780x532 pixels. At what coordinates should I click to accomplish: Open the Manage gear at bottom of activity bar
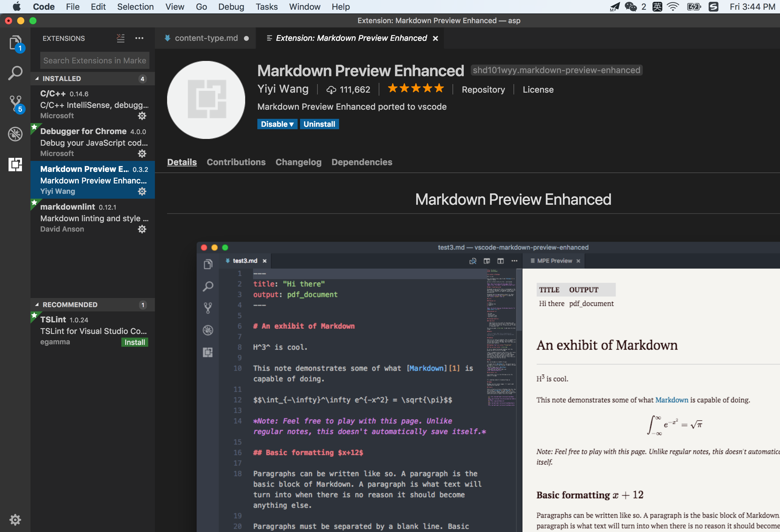[x=15, y=520]
